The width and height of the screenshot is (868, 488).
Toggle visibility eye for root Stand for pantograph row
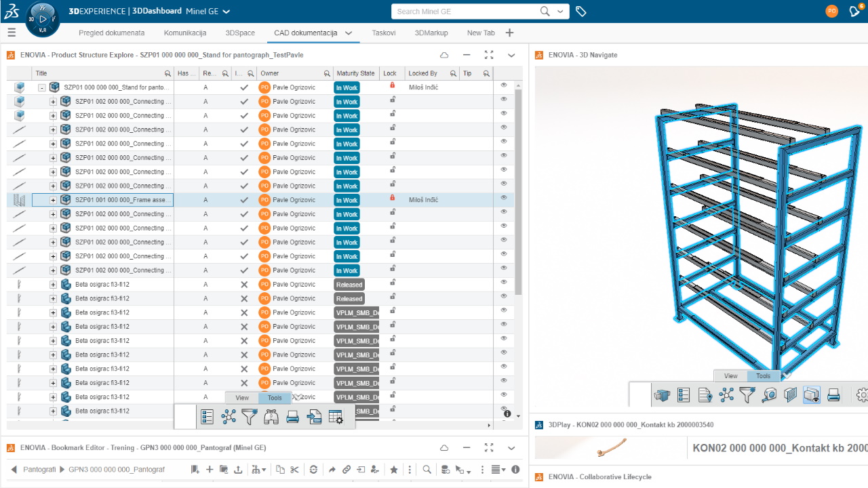(504, 85)
